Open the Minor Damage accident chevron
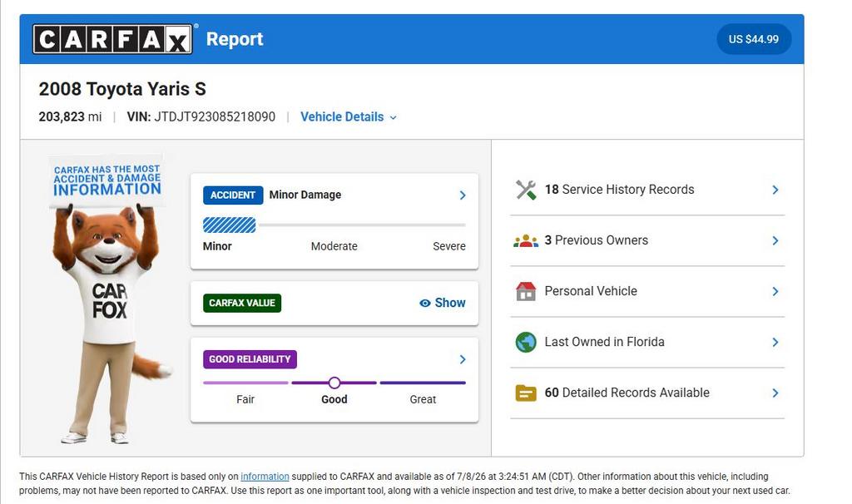 tap(463, 195)
